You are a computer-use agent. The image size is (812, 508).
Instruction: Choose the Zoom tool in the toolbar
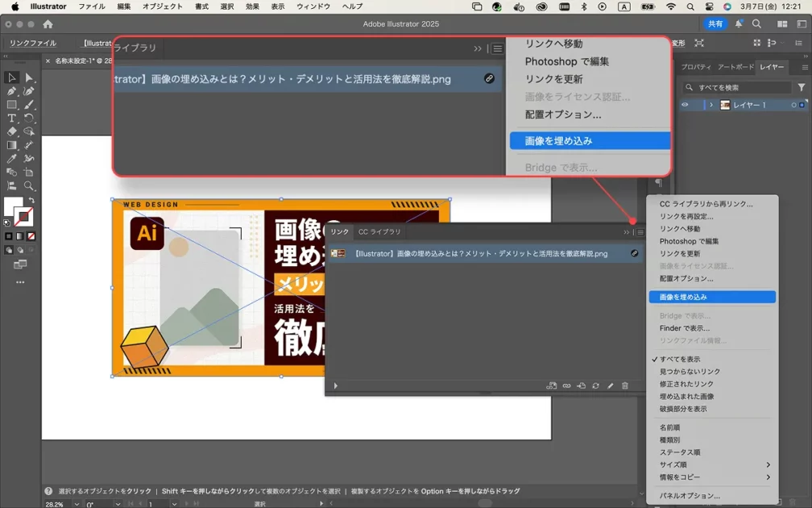pos(29,186)
